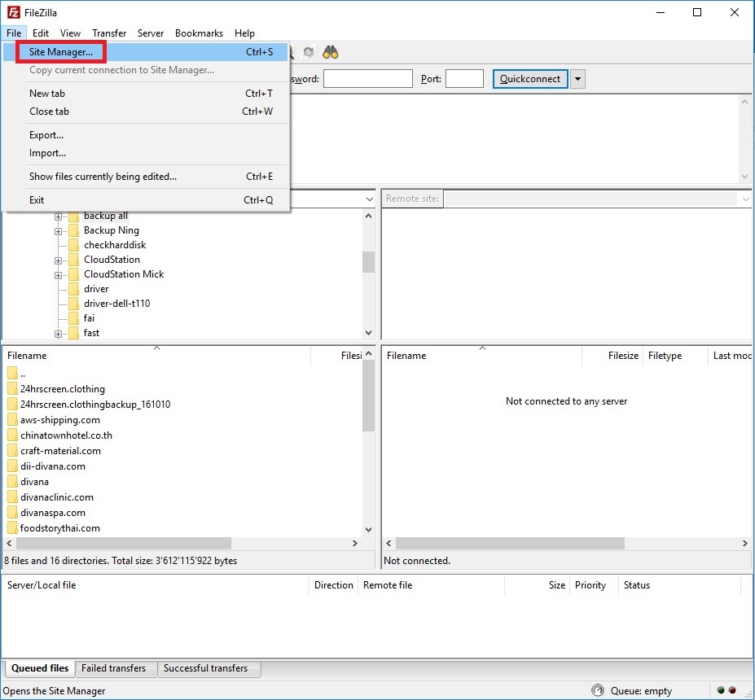Click the local file list horizontal scrollbar

pyautogui.click(x=124, y=543)
